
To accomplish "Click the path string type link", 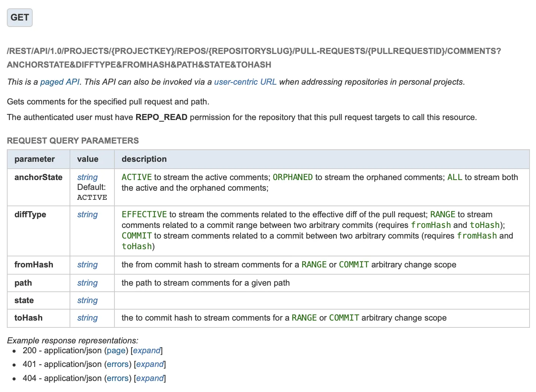I will point(87,283).
